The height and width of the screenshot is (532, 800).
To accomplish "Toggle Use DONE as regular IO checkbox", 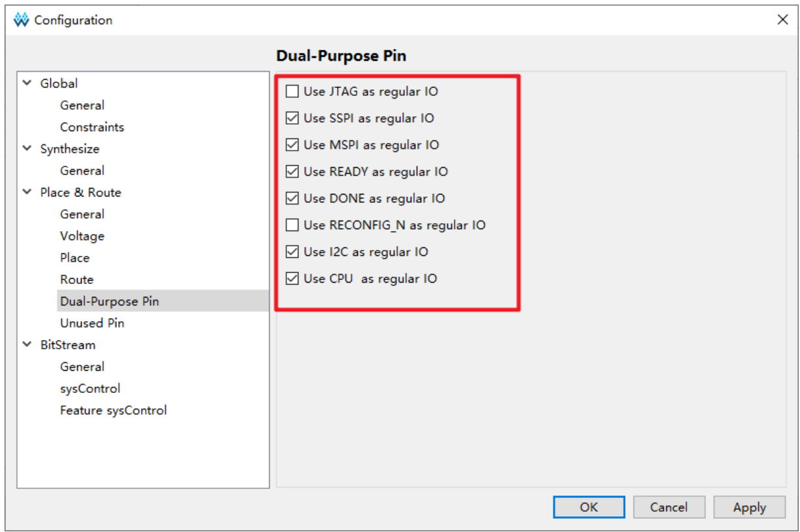I will point(292,198).
